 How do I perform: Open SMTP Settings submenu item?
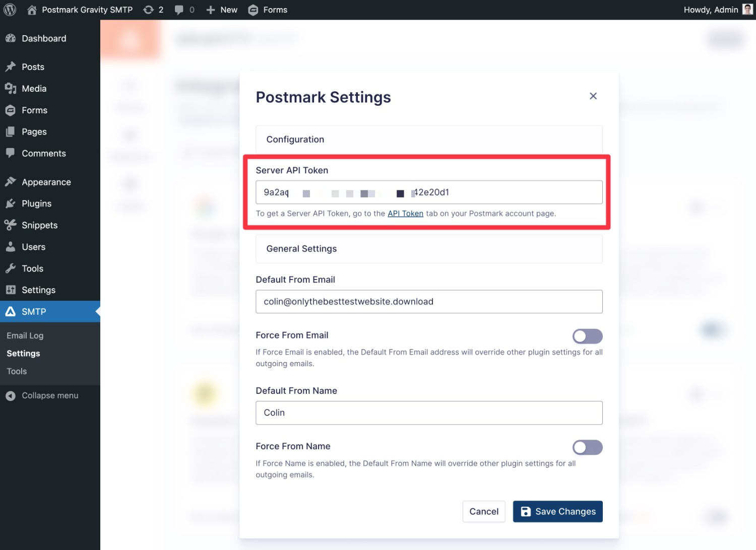pyautogui.click(x=23, y=354)
